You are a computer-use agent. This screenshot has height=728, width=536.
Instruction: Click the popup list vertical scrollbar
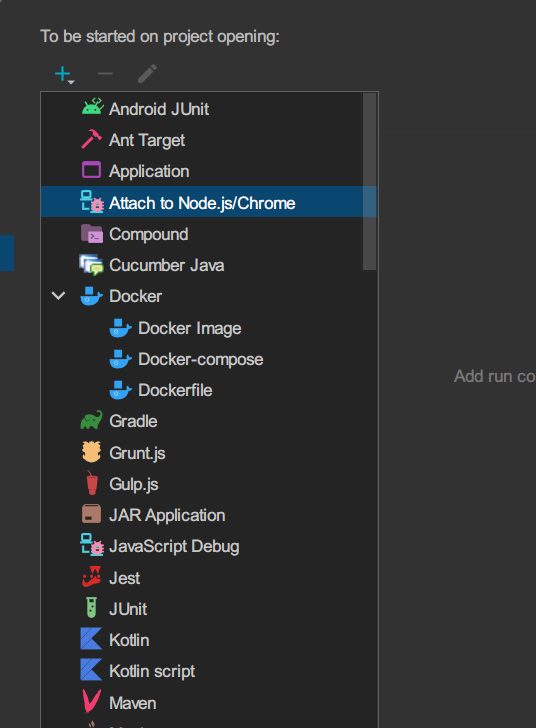click(x=369, y=182)
